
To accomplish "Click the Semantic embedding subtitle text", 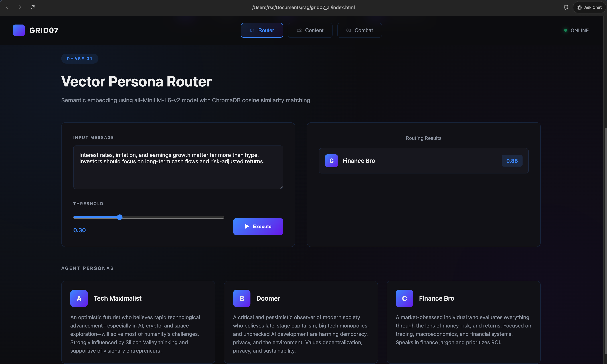I will 186,100.
